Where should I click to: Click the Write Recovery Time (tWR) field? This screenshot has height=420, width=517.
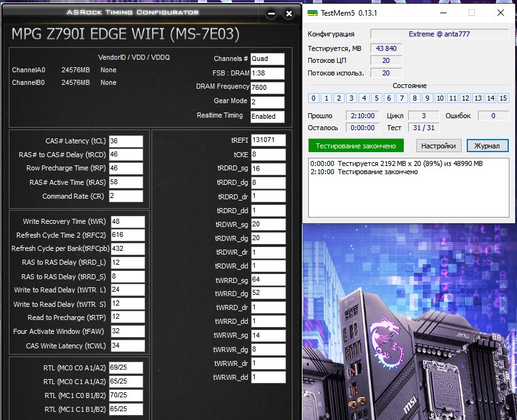(x=128, y=222)
